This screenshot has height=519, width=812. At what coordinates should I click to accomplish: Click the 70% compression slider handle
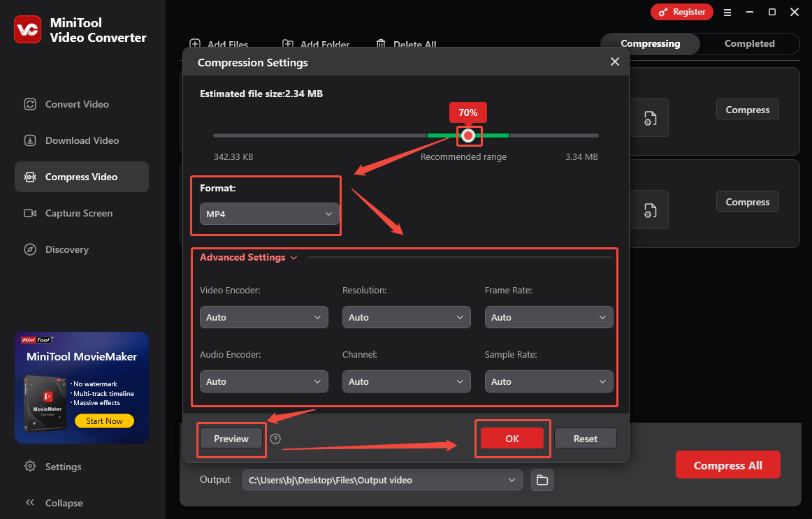pos(468,136)
